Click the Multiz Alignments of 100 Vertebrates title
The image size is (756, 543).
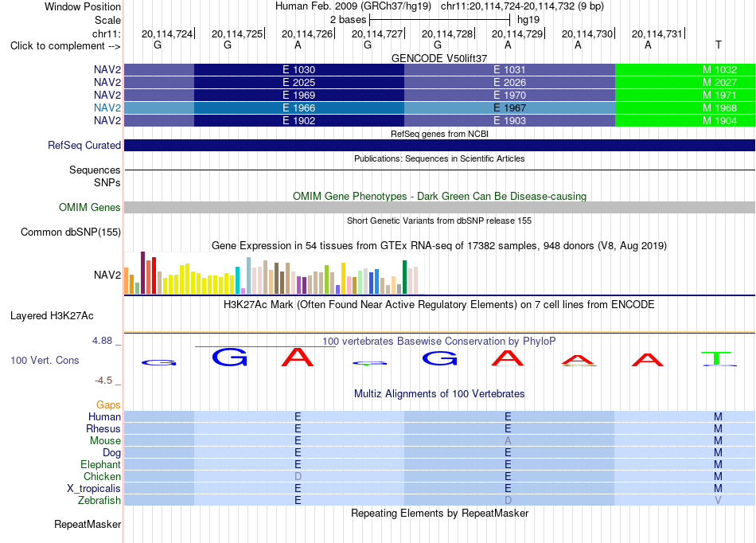439,393
